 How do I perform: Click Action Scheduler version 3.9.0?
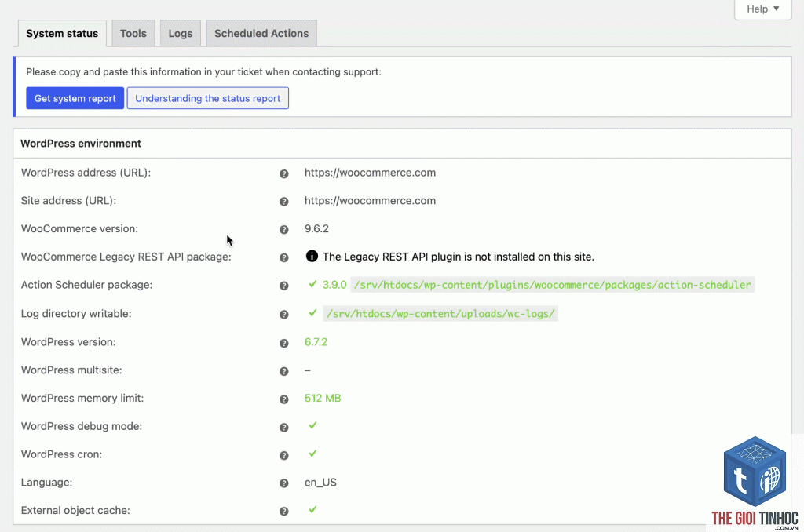click(x=334, y=285)
